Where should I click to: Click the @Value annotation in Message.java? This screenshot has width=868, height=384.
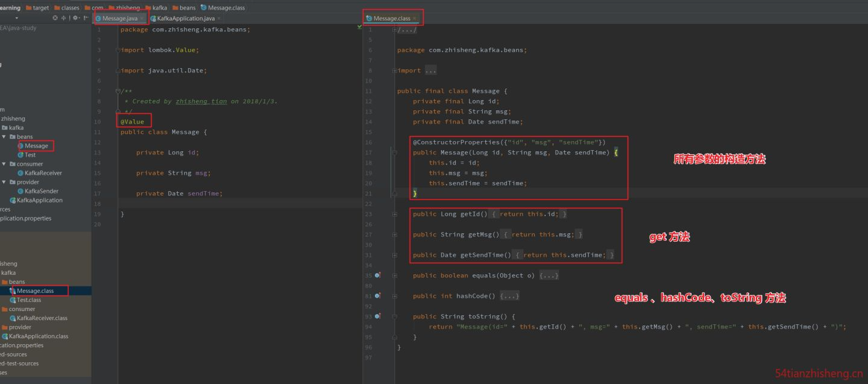pyautogui.click(x=132, y=122)
